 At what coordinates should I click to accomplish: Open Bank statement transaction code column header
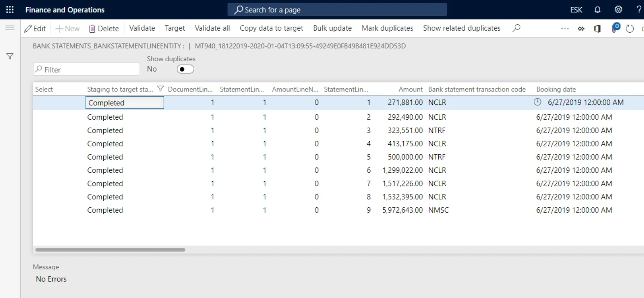(477, 89)
